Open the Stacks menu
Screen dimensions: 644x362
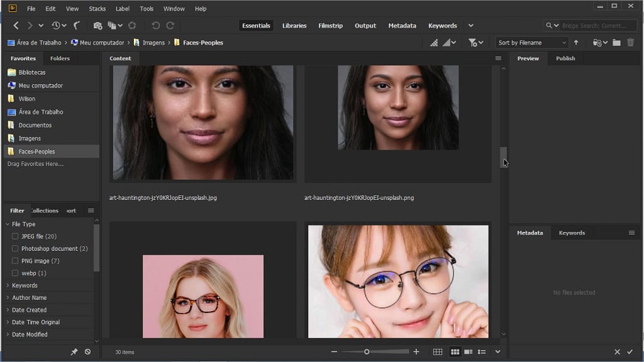click(x=97, y=9)
